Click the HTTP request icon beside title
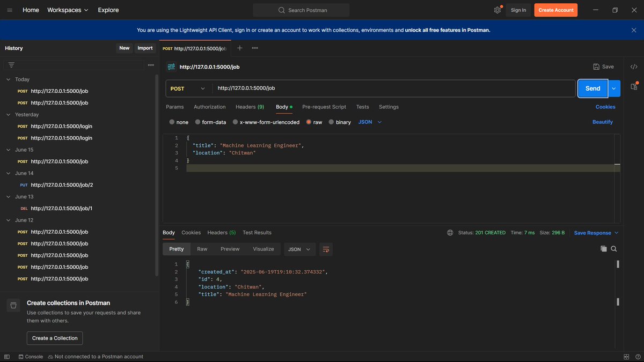The width and height of the screenshot is (644, 362). coord(171,67)
